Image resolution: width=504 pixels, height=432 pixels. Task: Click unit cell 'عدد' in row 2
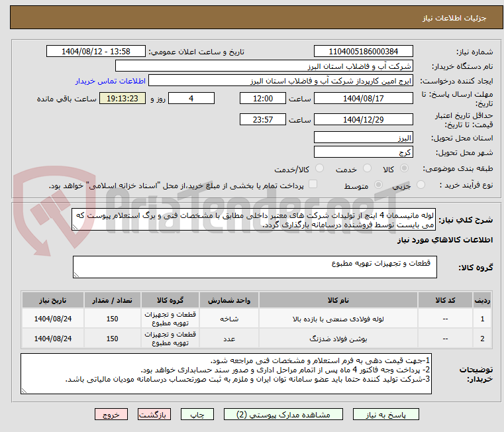click(x=229, y=339)
